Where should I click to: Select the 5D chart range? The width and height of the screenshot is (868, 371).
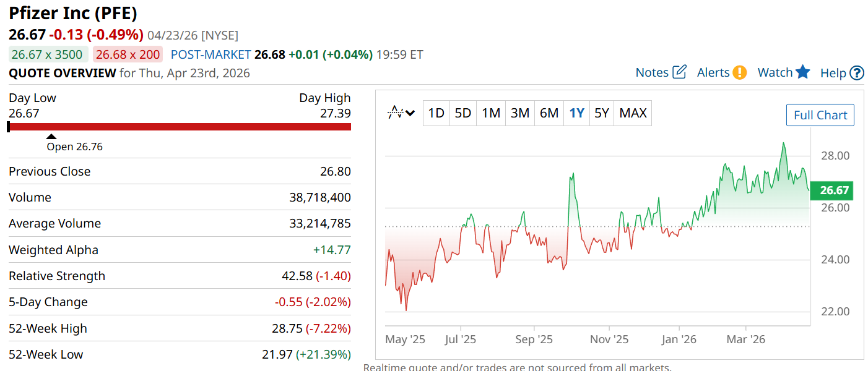coord(462,113)
